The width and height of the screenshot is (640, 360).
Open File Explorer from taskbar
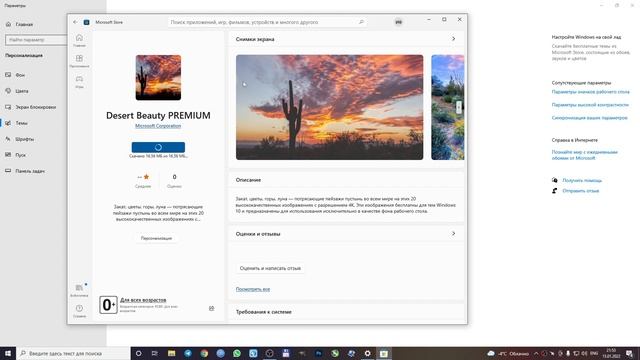(x=171, y=353)
